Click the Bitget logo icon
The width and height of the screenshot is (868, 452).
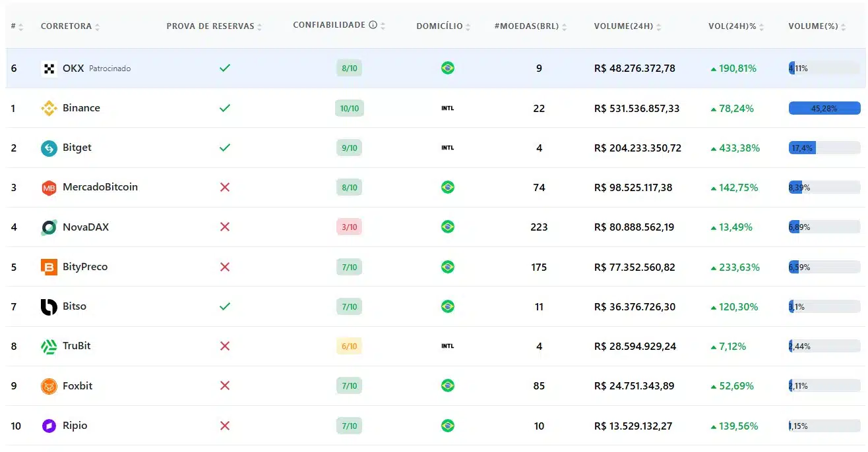49,148
